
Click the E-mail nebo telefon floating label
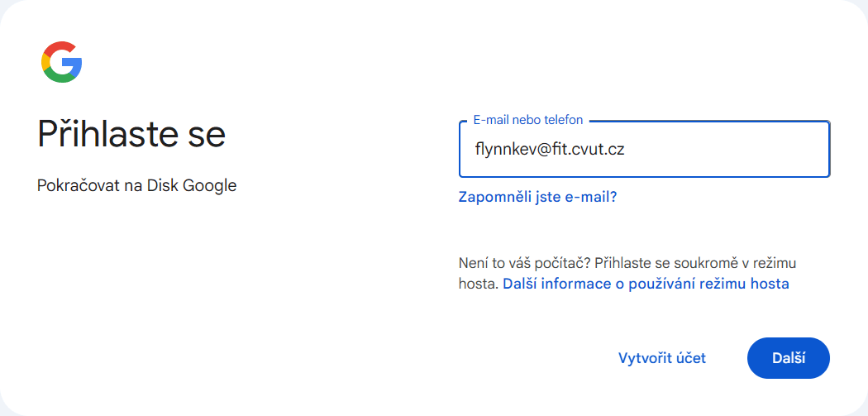[x=528, y=120]
